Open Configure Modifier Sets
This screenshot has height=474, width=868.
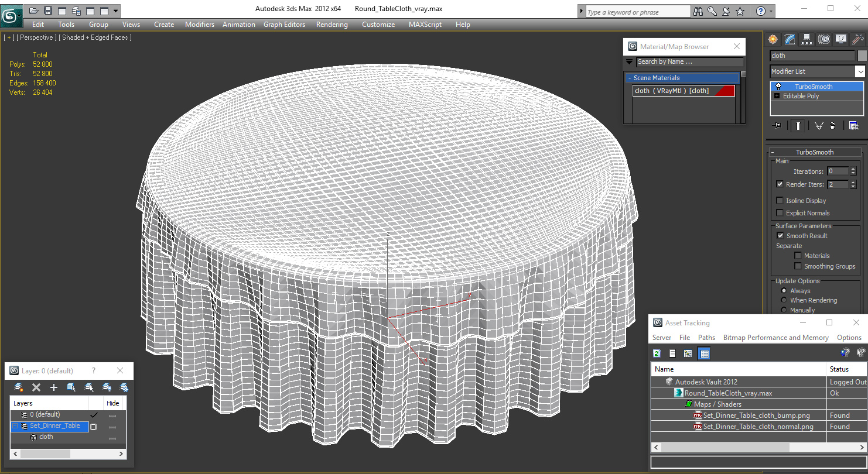853,126
